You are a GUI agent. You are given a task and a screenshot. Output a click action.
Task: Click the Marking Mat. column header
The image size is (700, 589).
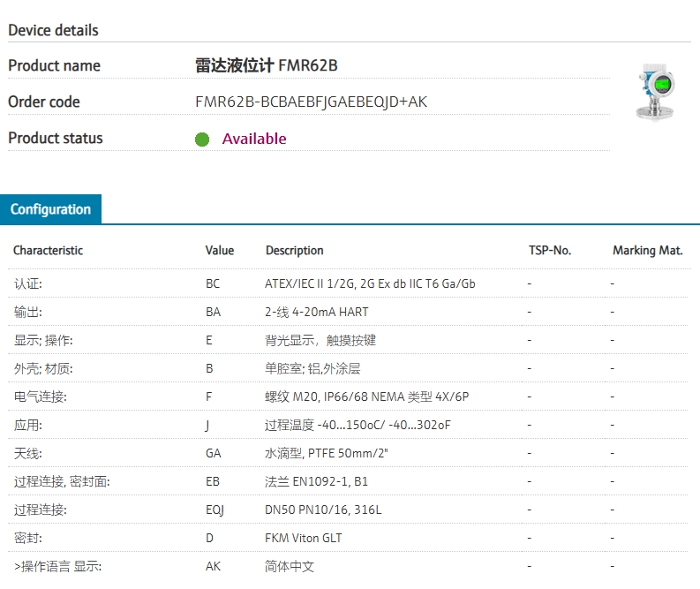click(x=648, y=251)
